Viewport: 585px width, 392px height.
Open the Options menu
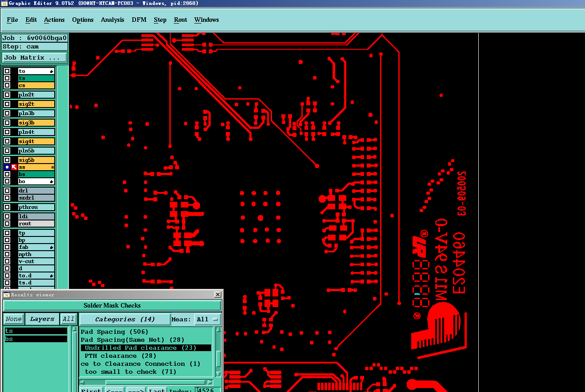83,20
